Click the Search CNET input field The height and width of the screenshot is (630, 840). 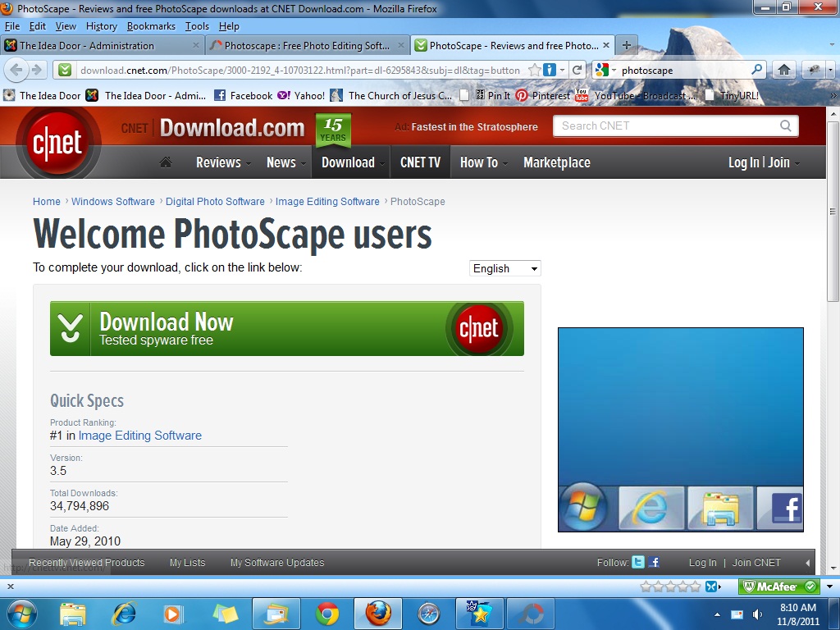667,126
